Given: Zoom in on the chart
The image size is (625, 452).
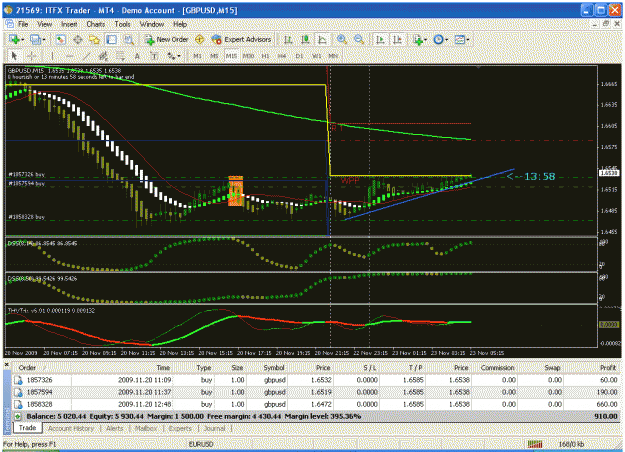Looking at the screenshot, I should pyautogui.click(x=342, y=39).
